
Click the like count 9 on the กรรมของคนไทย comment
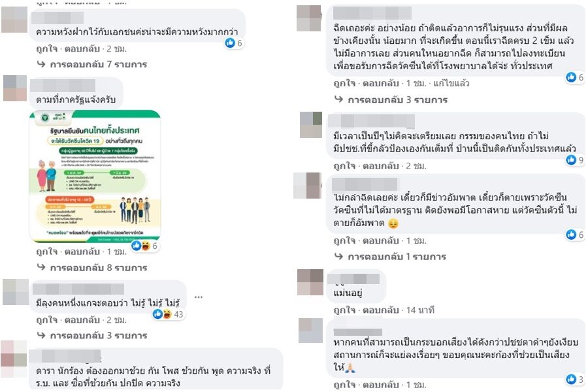click(x=575, y=160)
